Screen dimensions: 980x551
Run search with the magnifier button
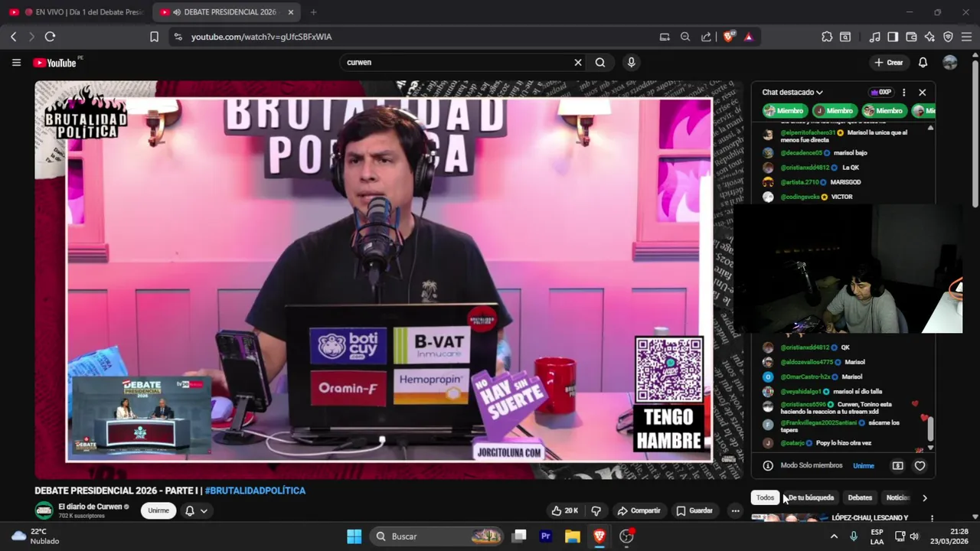pos(600,63)
